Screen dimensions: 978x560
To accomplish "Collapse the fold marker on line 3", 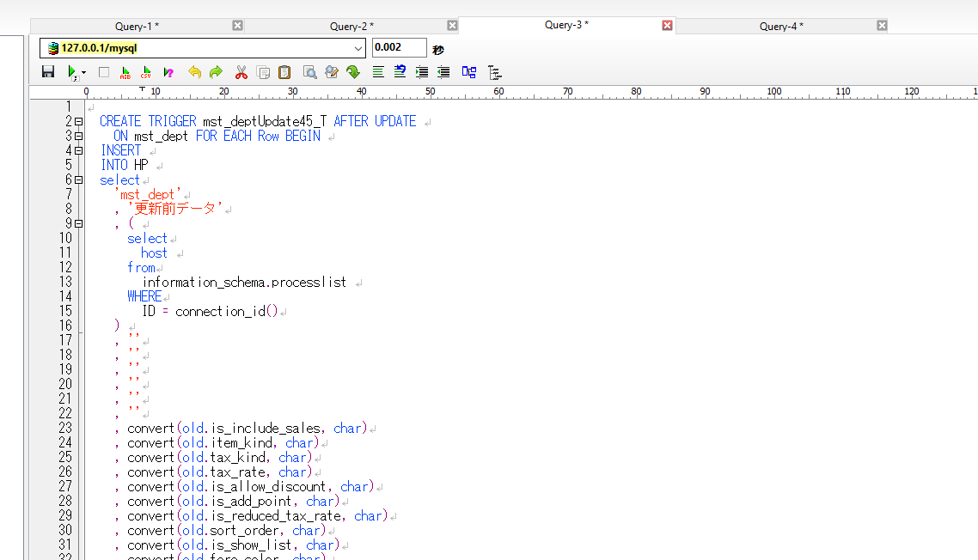I will (x=78, y=136).
